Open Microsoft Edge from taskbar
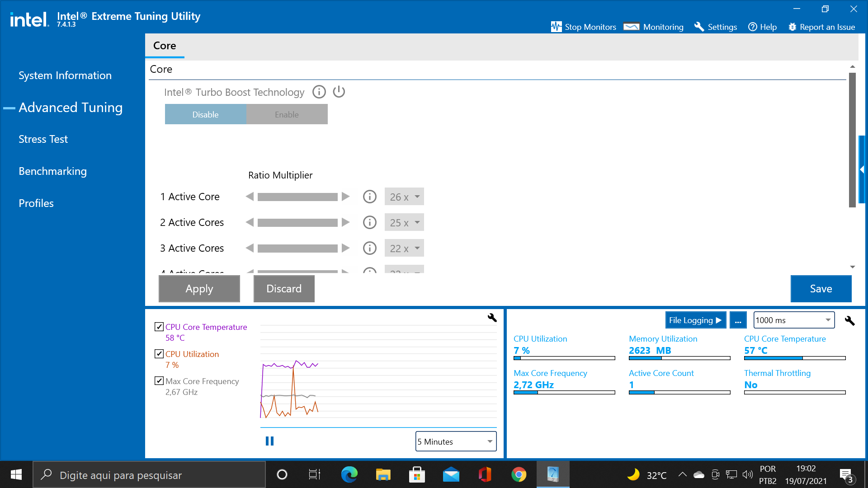Viewport: 868px width, 488px height. [349, 474]
